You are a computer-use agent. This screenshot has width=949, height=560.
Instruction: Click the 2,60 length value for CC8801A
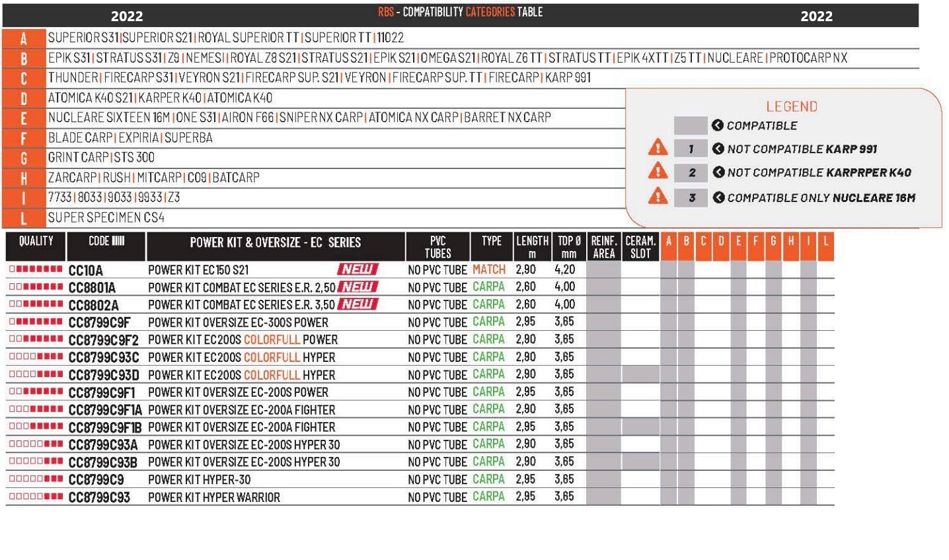[x=526, y=287]
